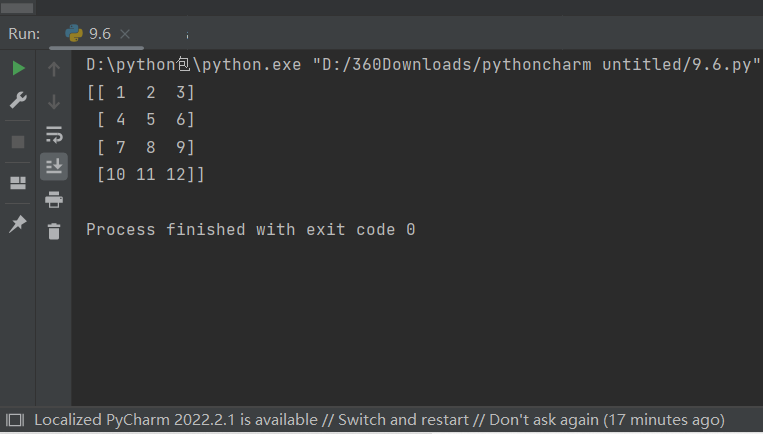Click the 9.6.py path in console output
The height and width of the screenshot is (434, 763).
(x=536, y=64)
